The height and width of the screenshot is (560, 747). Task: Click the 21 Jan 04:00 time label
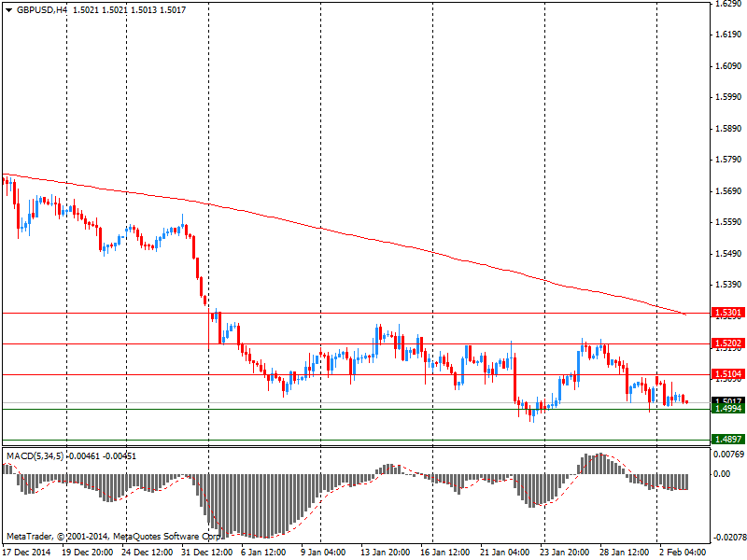pos(504,553)
